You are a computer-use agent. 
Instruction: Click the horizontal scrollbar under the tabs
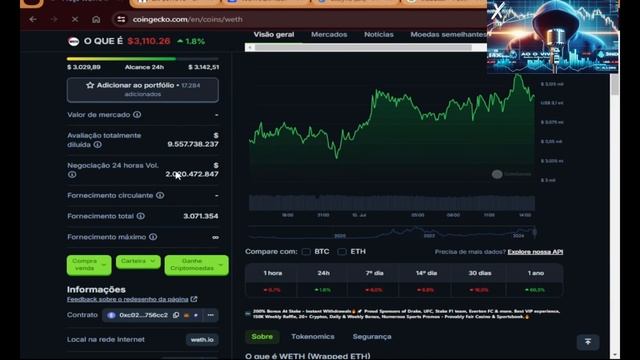[363, 48]
